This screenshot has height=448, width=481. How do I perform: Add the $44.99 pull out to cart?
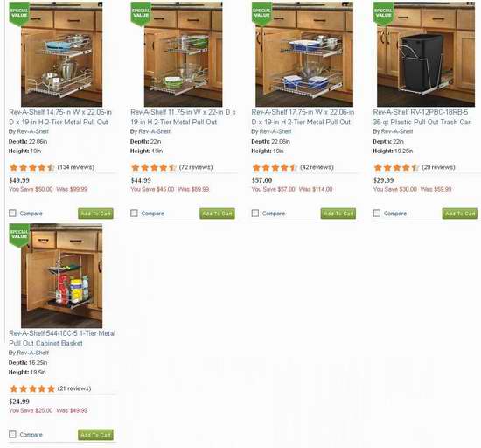(217, 213)
